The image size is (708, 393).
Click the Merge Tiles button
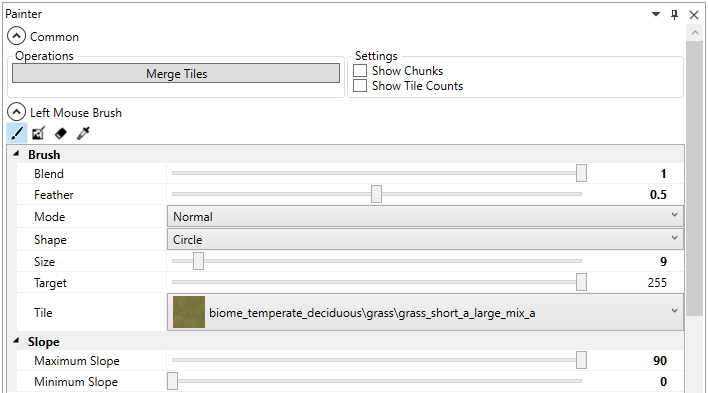click(x=176, y=73)
